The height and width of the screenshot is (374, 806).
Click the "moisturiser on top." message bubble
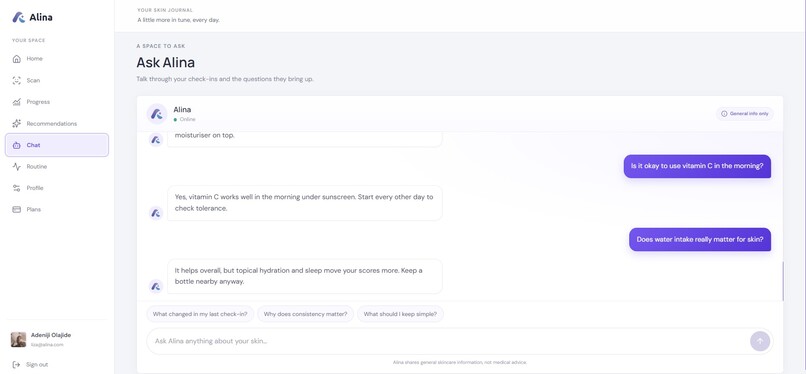pyautogui.click(x=305, y=139)
